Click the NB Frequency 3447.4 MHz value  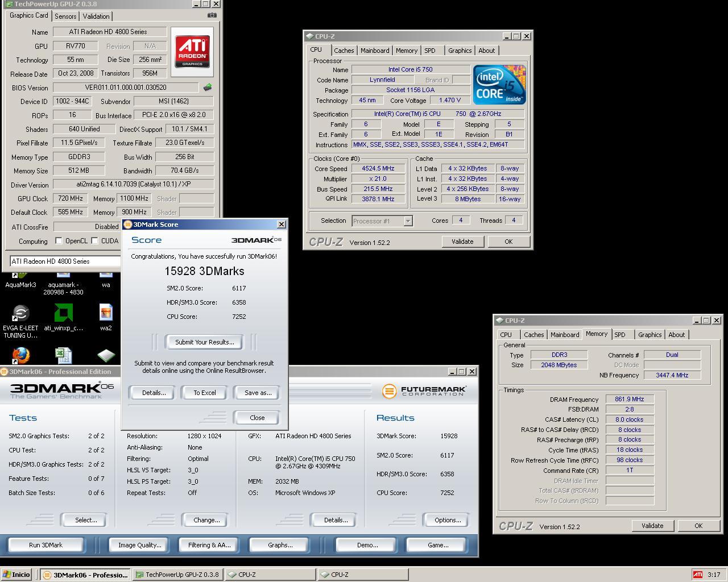672,375
